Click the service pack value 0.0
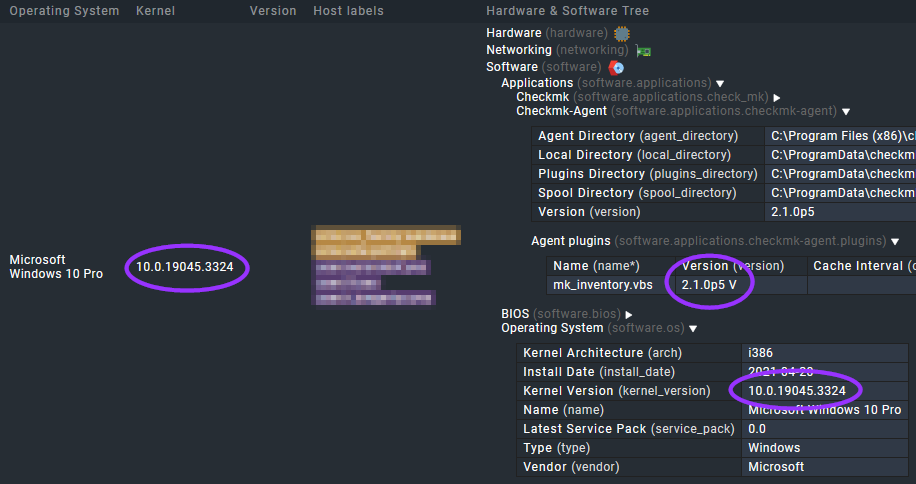 757,429
